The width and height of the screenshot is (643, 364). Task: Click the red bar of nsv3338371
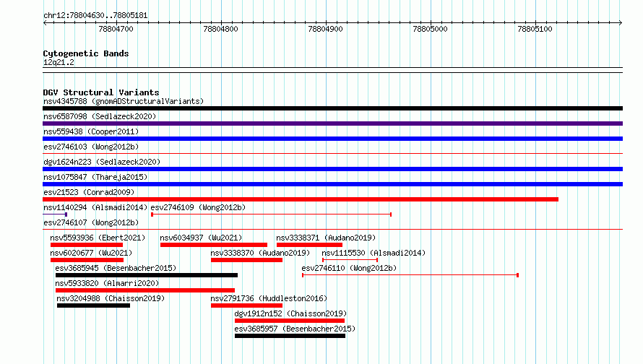(310, 245)
